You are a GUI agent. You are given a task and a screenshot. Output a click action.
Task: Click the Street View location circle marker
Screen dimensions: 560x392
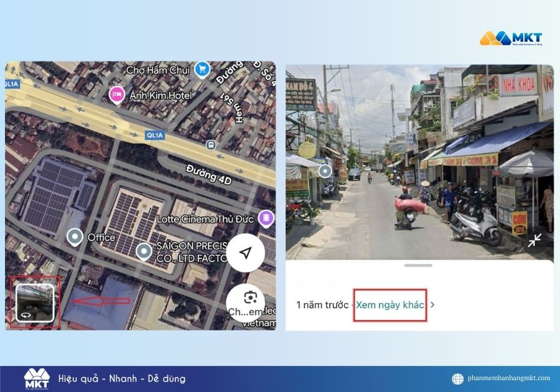point(325,170)
